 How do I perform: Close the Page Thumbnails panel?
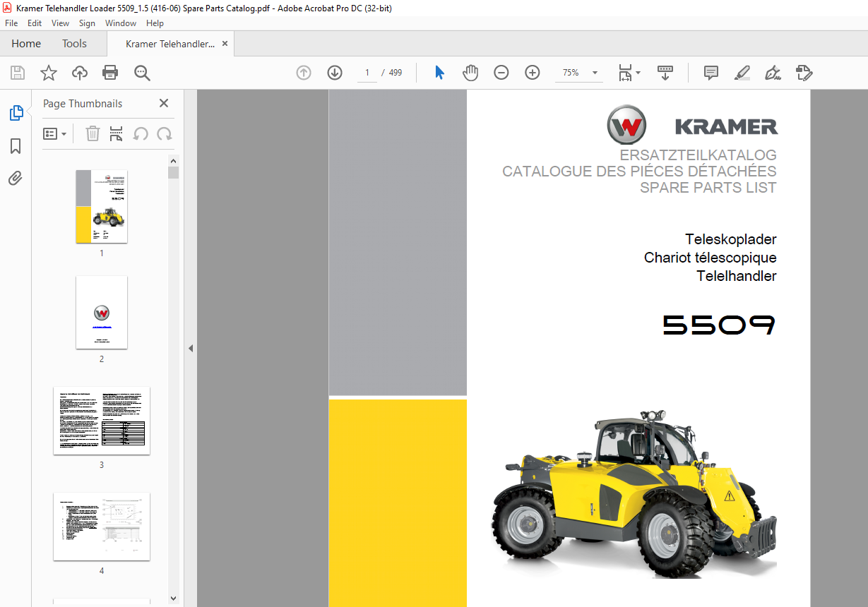tap(164, 103)
